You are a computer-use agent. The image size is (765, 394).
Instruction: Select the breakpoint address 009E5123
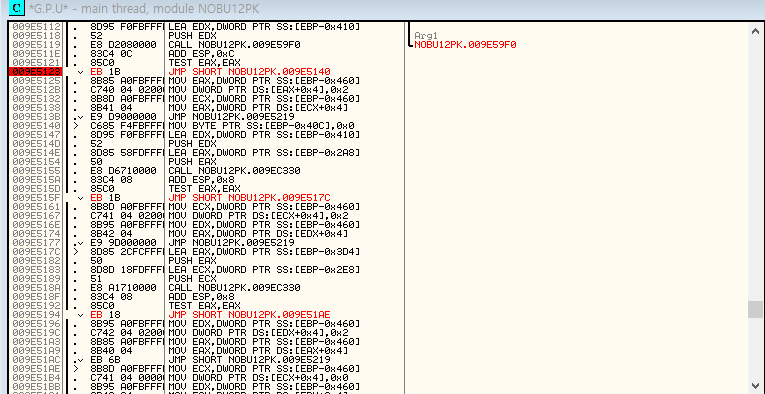(36, 72)
